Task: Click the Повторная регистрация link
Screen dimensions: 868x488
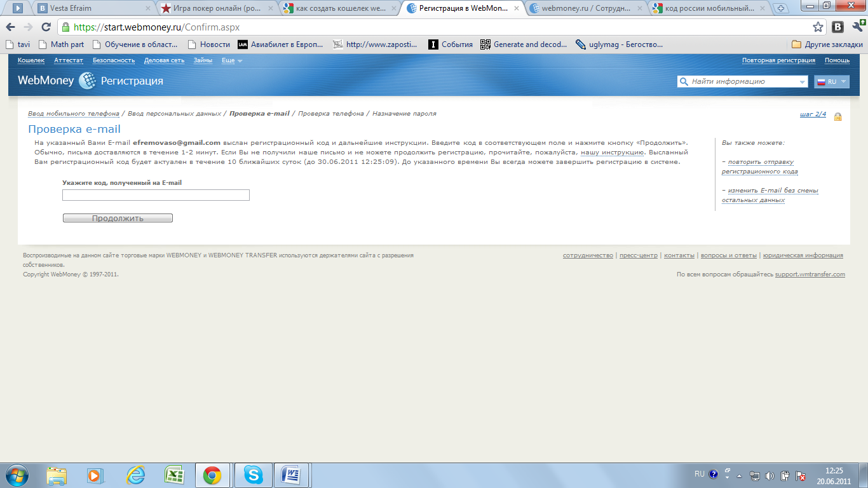Action: (x=778, y=60)
